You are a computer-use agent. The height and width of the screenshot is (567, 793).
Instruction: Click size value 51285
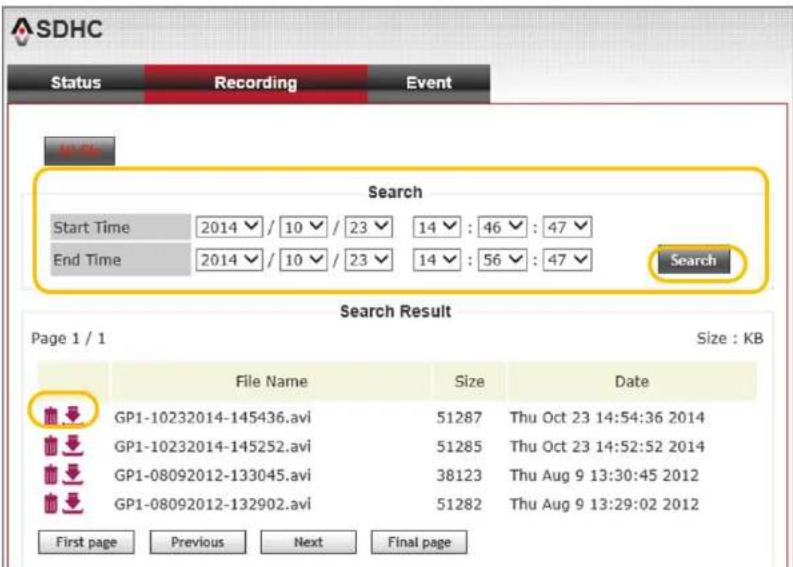pos(459,447)
